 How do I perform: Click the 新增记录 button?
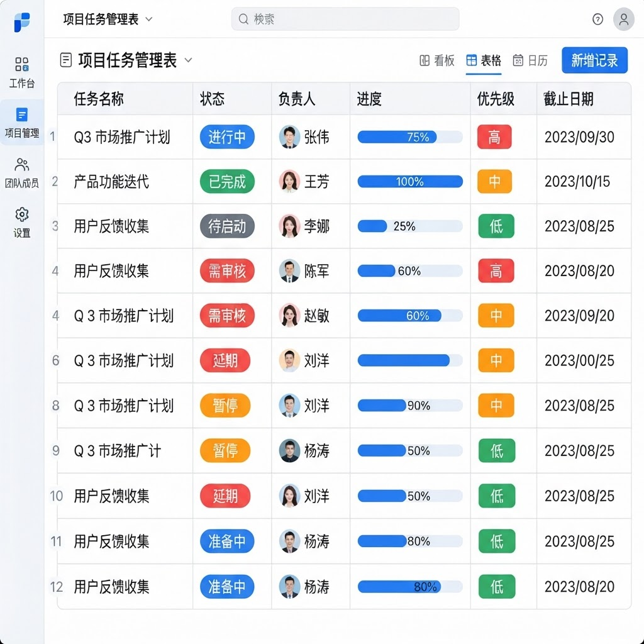(594, 60)
